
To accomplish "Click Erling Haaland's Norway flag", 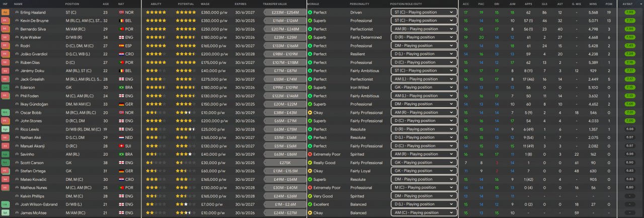I will tap(121, 12).
